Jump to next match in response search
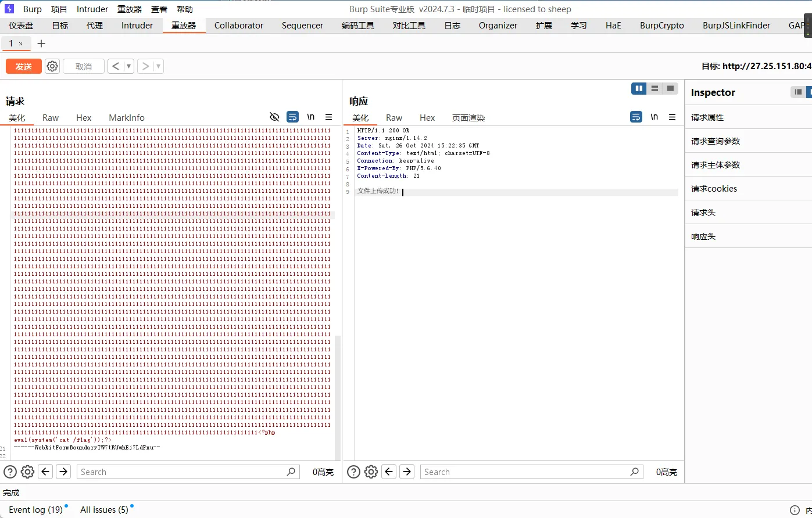The width and height of the screenshot is (812, 518). (407, 472)
